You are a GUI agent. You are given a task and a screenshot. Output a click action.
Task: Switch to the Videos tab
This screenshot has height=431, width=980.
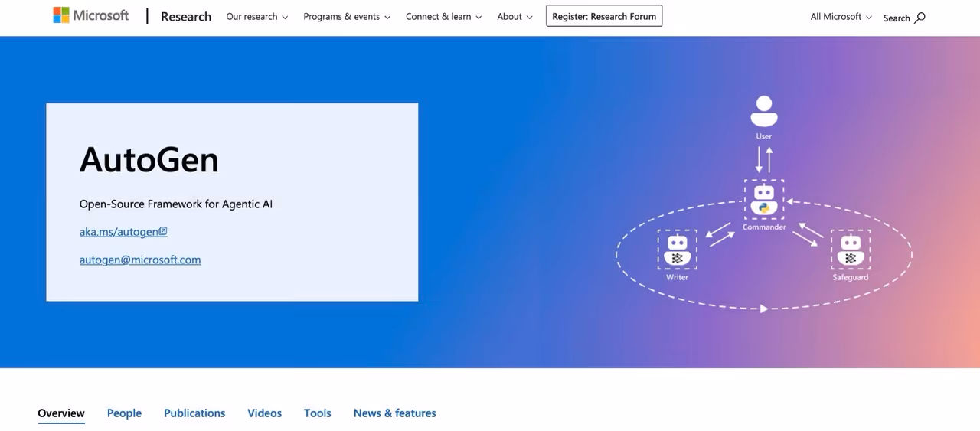coord(264,413)
